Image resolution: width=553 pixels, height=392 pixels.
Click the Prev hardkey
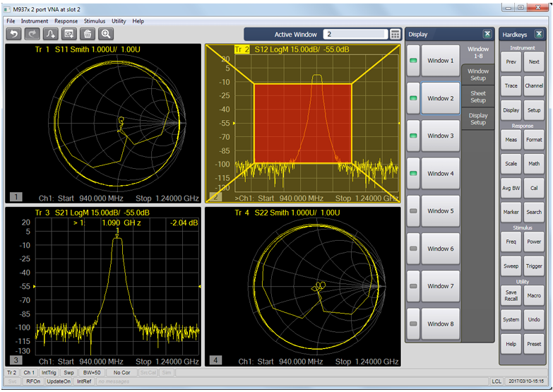tap(511, 61)
